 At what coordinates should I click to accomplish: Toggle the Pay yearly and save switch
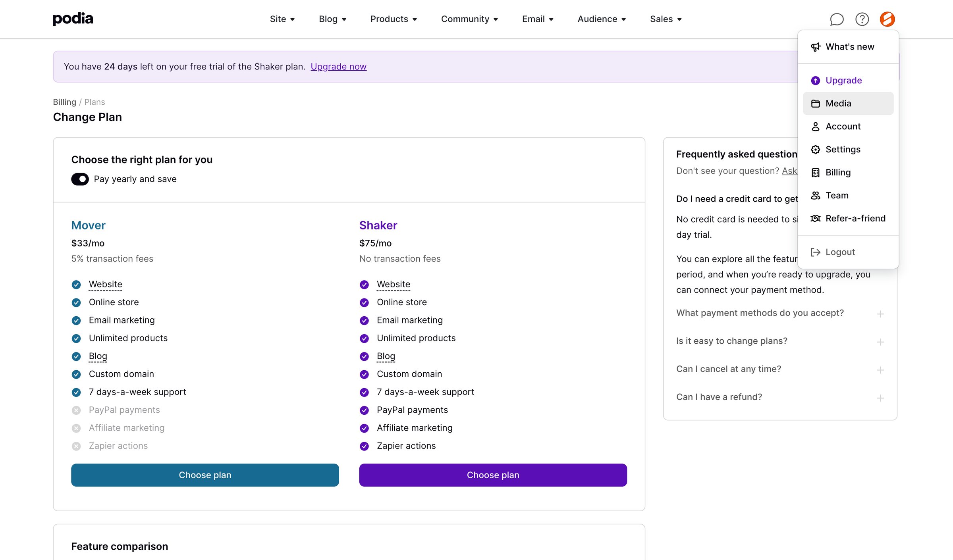pos(80,179)
